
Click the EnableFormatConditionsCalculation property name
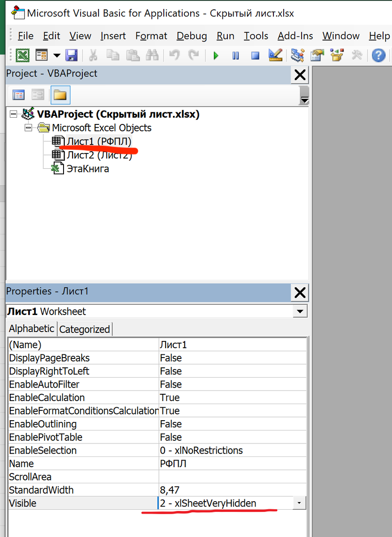click(x=84, y=411)
